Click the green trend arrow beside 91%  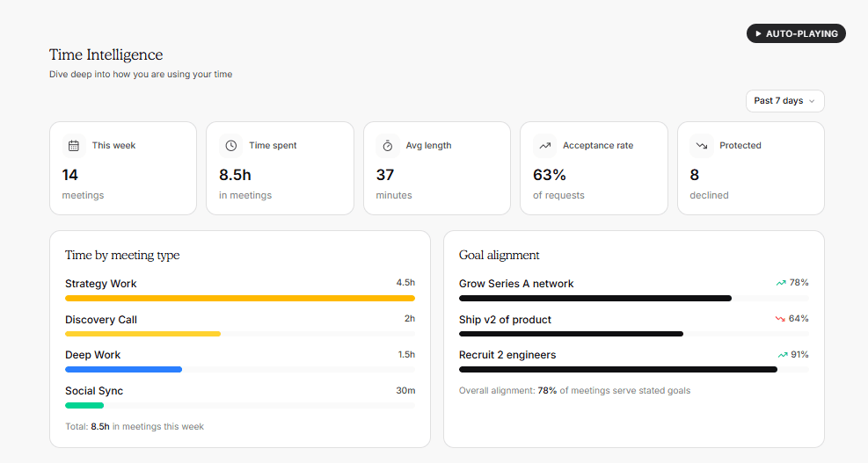pos(783,355)
